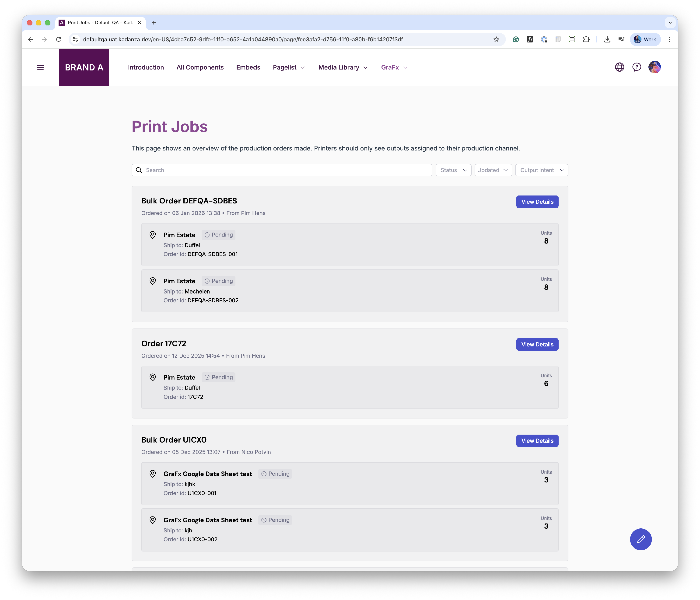Click the BRAND A logo
Screen dimensions: 700x600
coord(84,68)
